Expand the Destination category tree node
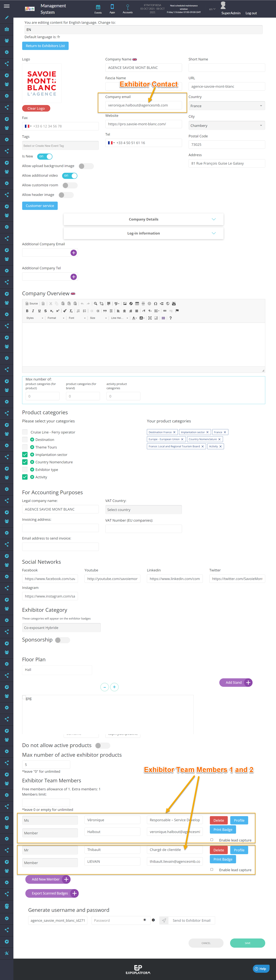The height and width of the screenshot is (980, 276). (32, 439)
